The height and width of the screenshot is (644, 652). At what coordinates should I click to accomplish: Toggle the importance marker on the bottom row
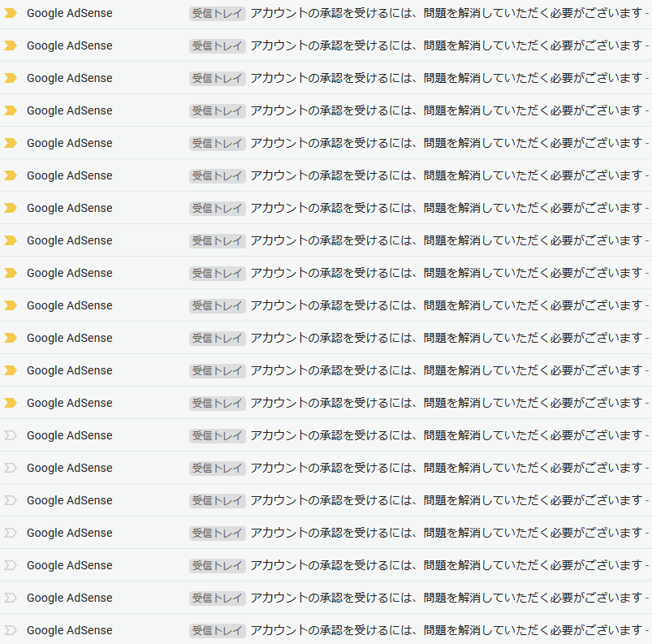[11, 630]
